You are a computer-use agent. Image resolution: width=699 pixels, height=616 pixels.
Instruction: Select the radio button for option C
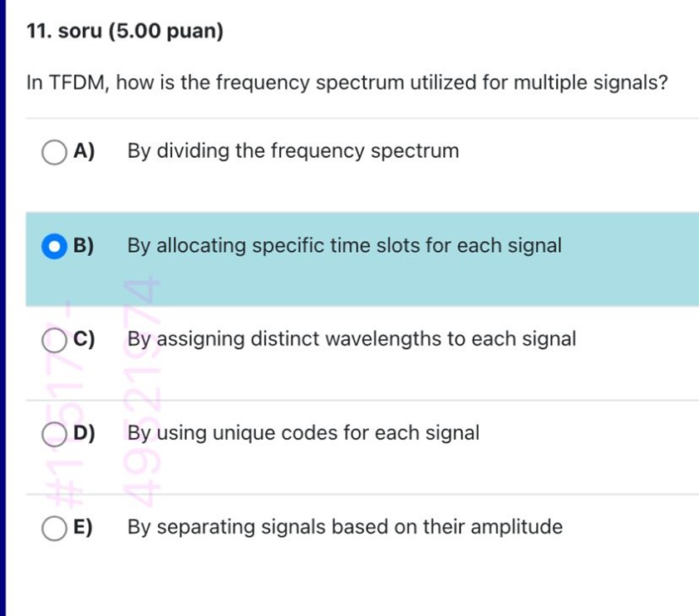coord(54,339)
